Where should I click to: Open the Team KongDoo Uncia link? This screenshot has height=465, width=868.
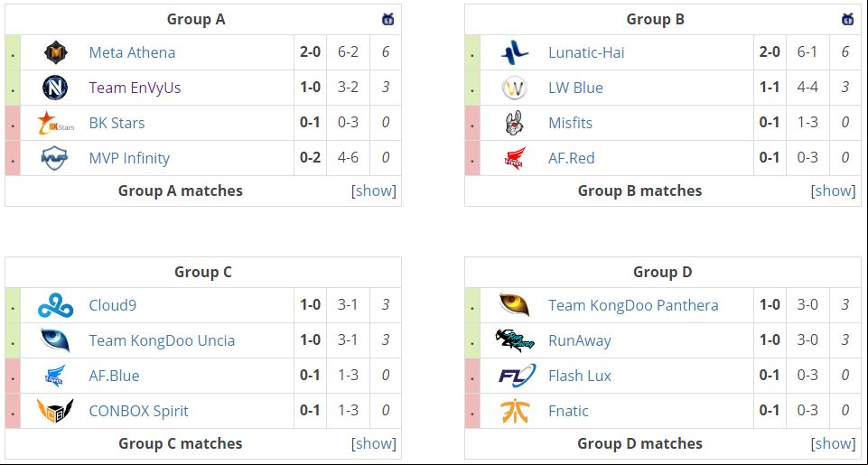pyautogui.click(x=162, y=340)
